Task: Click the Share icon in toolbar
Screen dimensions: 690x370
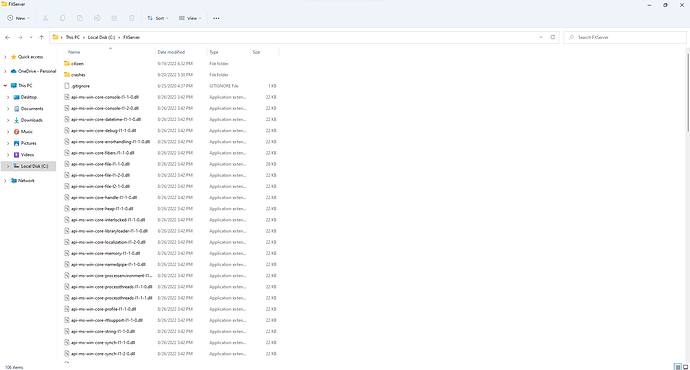Action: [114, 18]
